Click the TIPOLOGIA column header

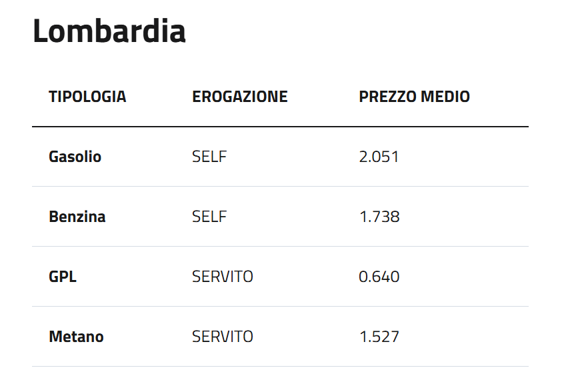tap(87, 97)
